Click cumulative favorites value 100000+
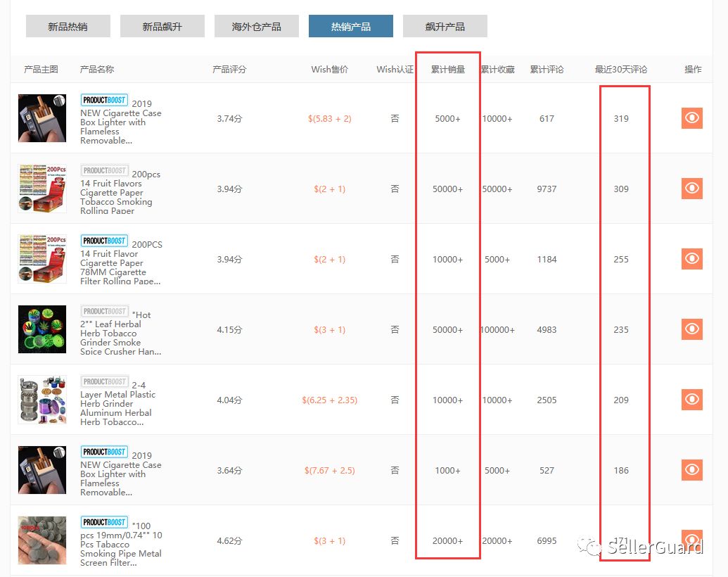The height and width of the screenshot is (577, 728). click(x=498, y=329)
